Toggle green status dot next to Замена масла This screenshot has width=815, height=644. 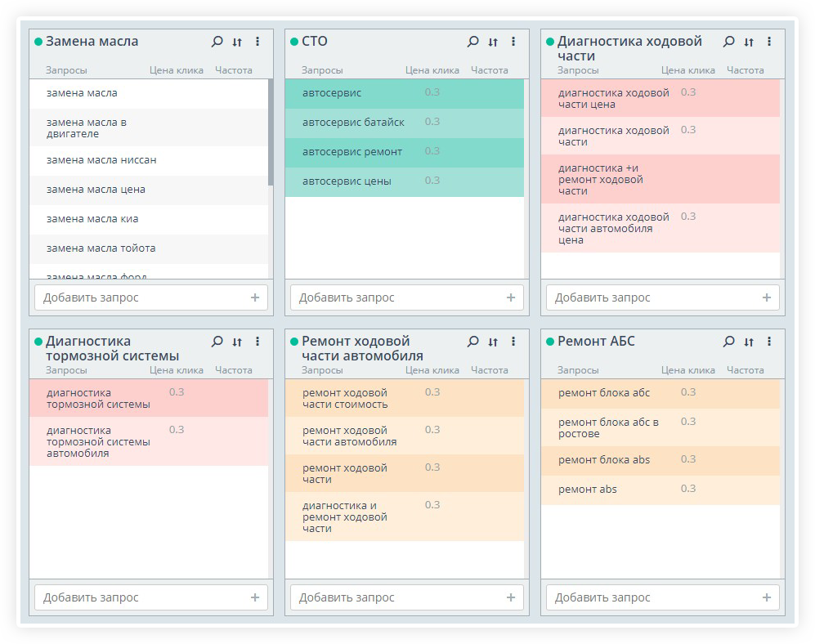38,42
